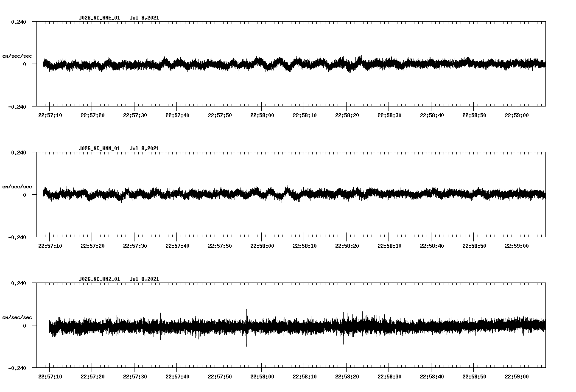This screenshot has height=392, width=576.
Task: Select the cm/sec/sec unit label on the HNN plot
Action: tap(17, 187)
